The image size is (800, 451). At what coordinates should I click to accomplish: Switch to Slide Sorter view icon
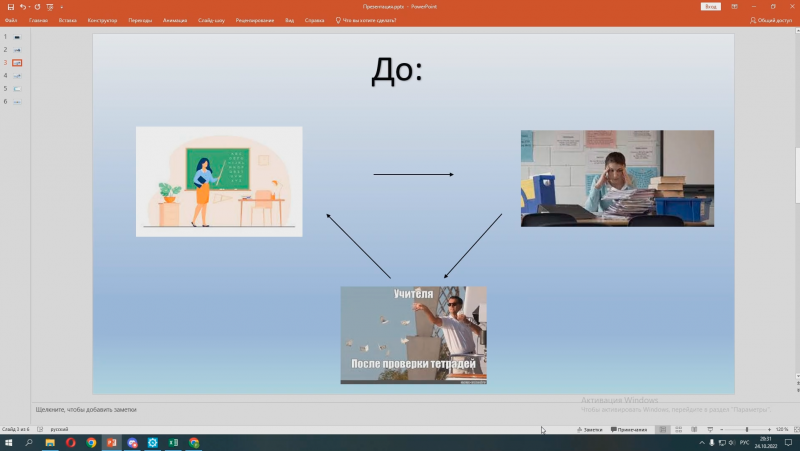[x=679, y=430]
